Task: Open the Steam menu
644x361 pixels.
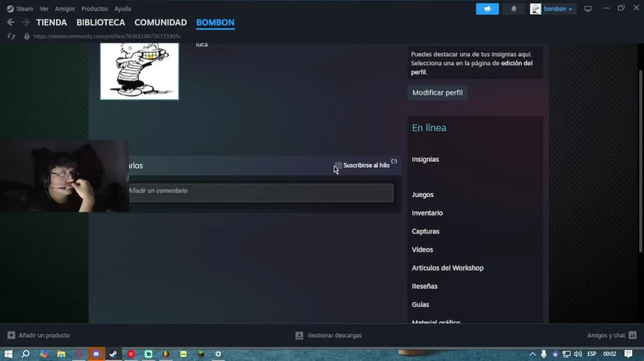Action: pos(25,9)
